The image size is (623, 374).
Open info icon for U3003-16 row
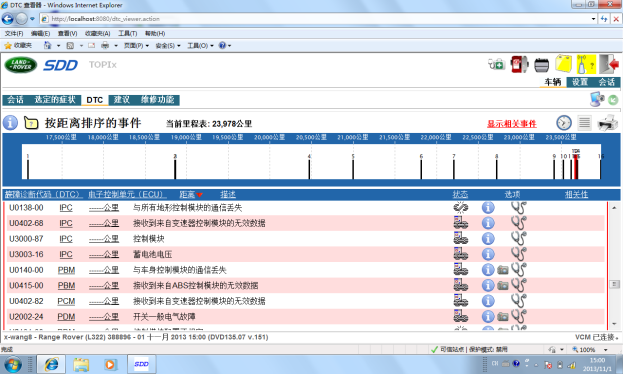488,254
